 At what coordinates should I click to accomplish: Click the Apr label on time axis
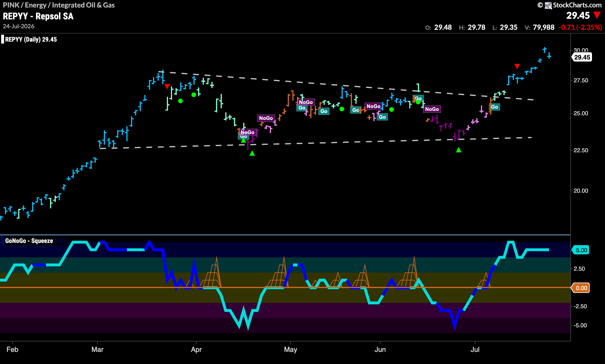coord(196,350)
